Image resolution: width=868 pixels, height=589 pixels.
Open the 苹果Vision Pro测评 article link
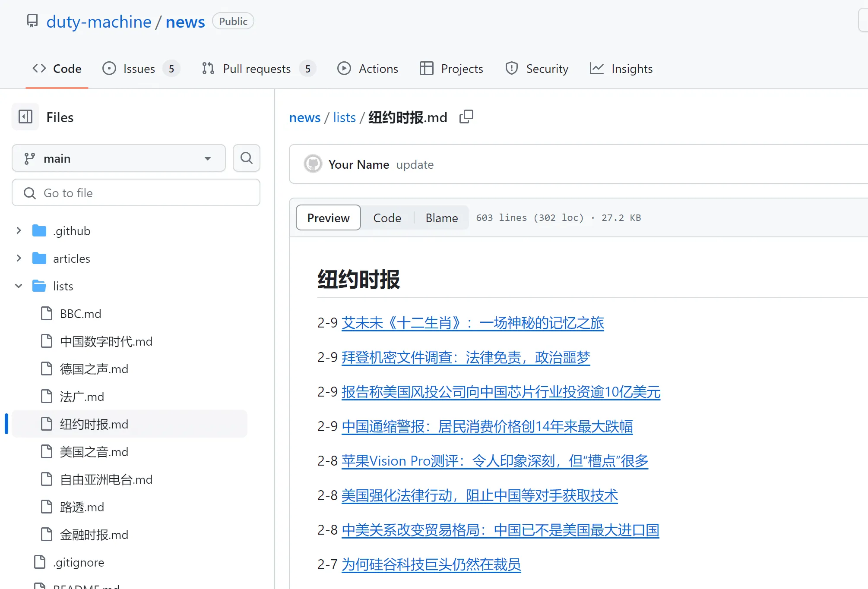point(494,461)
